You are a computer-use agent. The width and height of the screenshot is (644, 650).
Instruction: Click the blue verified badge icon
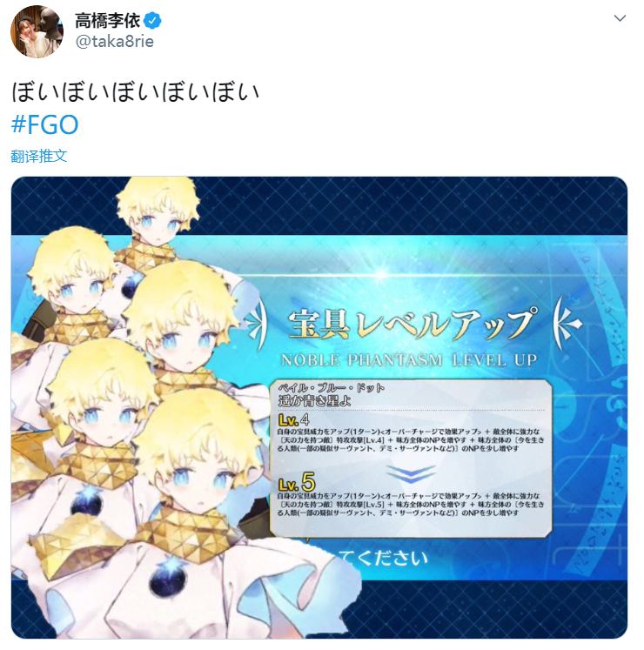pyautogui.click(x=152, y=20)
